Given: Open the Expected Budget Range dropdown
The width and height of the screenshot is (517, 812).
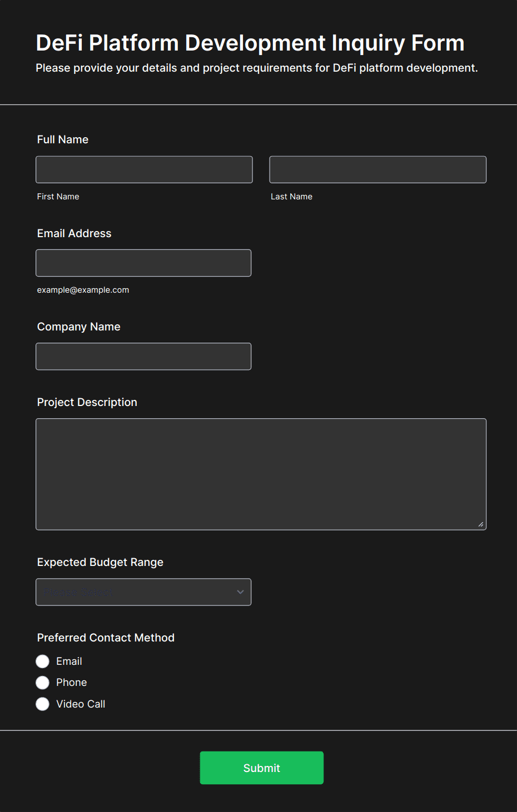Looking at the screenshot, I should 143,592.
